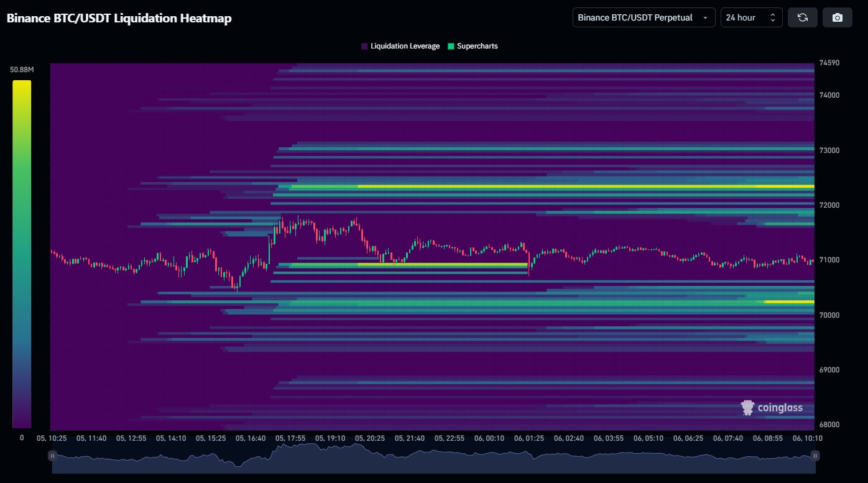
Task: Open the 24 hour timeframe selector
Action: coord(751,17)
